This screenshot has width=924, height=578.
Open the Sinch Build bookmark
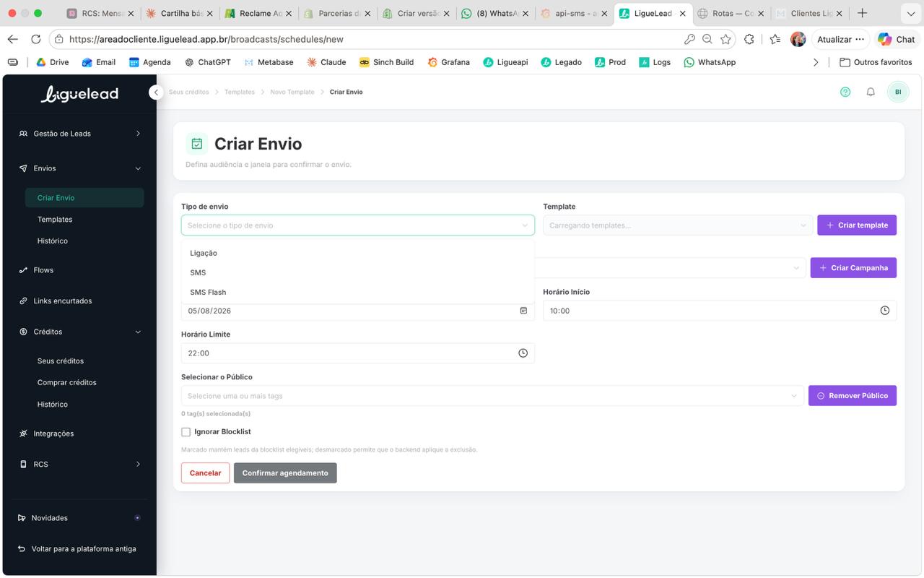click(386, 62)
